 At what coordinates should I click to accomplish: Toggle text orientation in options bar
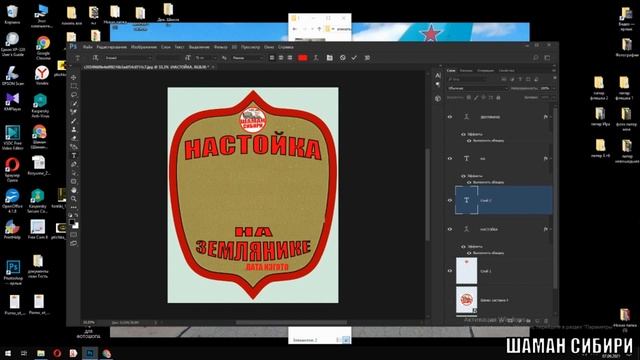coord(95,58)
